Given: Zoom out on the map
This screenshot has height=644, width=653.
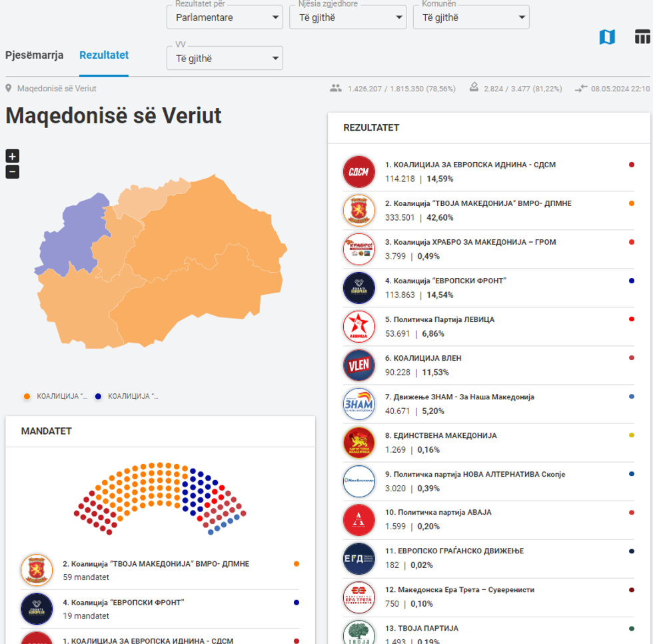Looking at the screenshot, I should 13,172.
